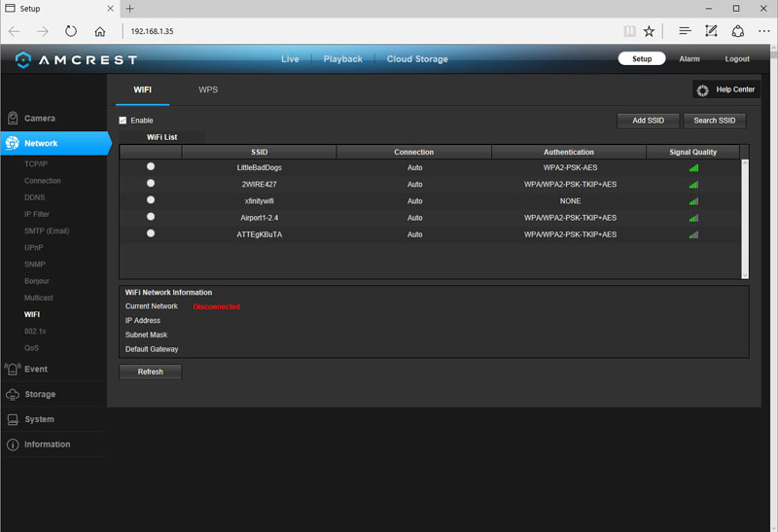Select the LittleBadDogs network radio button
Viewport: 778px width, 532px height.
pos(151,167)
